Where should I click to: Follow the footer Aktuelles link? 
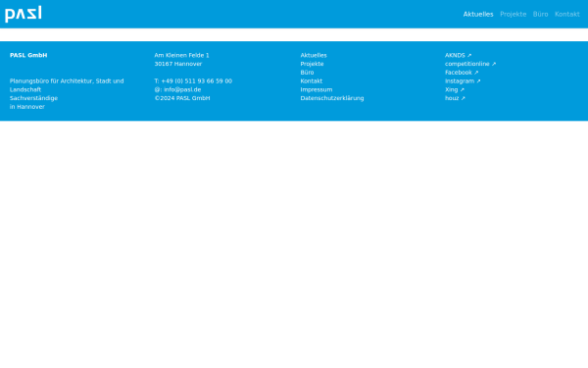314,55
